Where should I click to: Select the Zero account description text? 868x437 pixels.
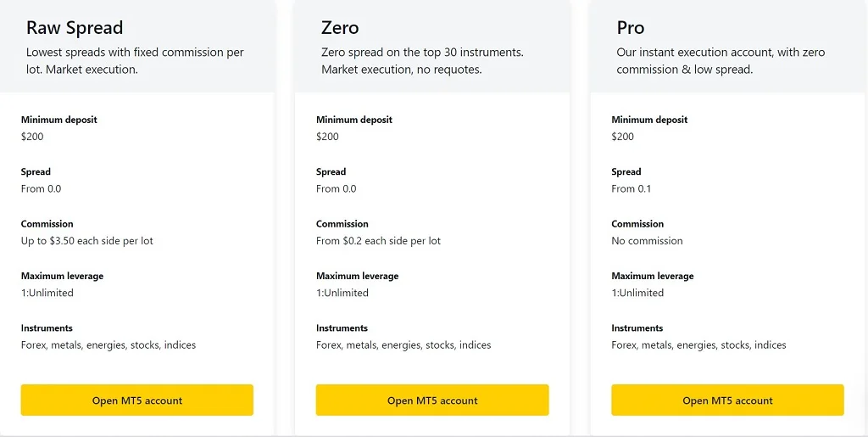tap(422, 61)
